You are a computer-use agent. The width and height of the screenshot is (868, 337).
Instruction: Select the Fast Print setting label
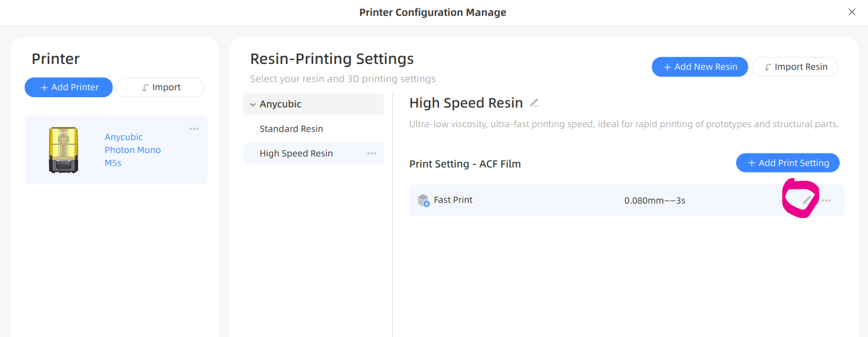[x=453, y=200]
